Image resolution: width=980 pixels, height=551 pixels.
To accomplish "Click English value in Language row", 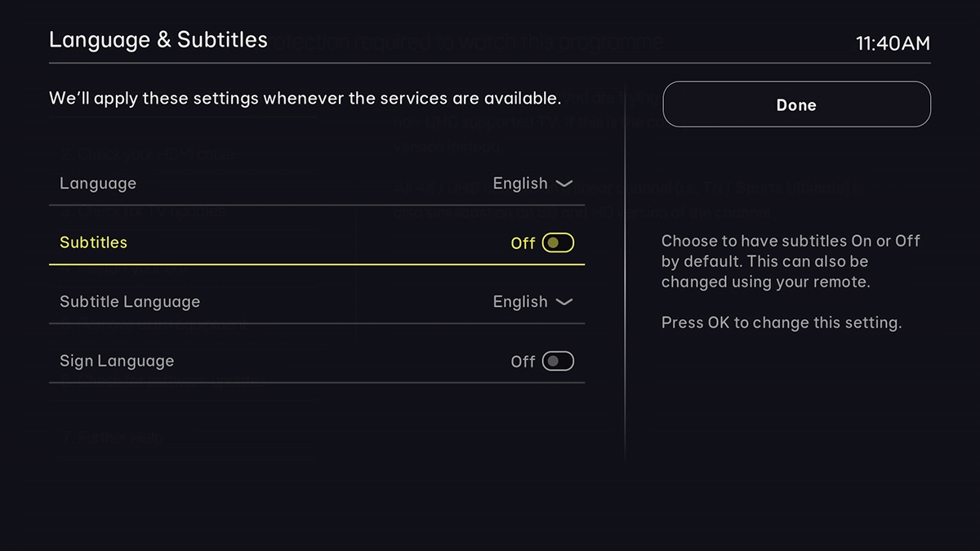I will coord(519,184).
